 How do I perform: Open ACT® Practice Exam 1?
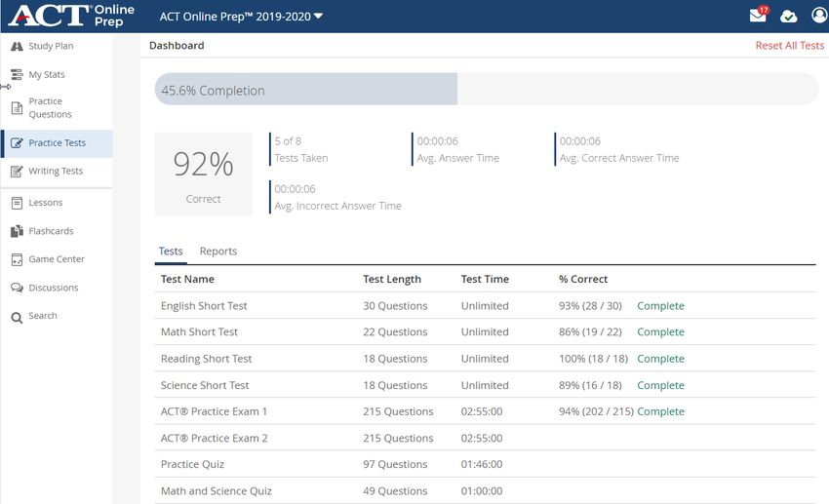(485, 411)
